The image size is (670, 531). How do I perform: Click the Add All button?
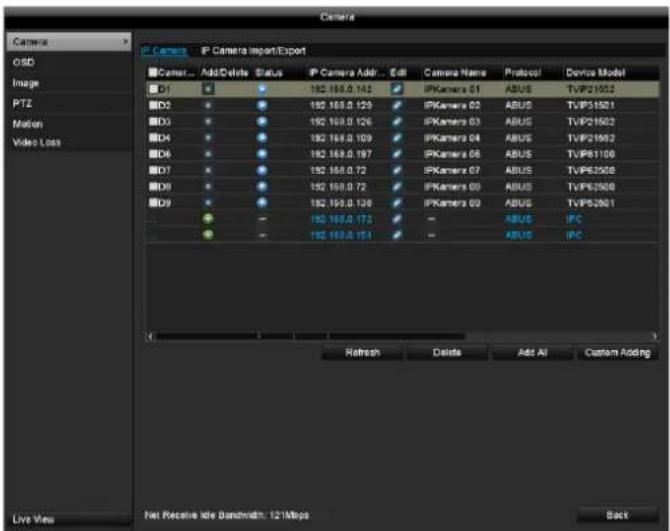click(x=532, y=352)
